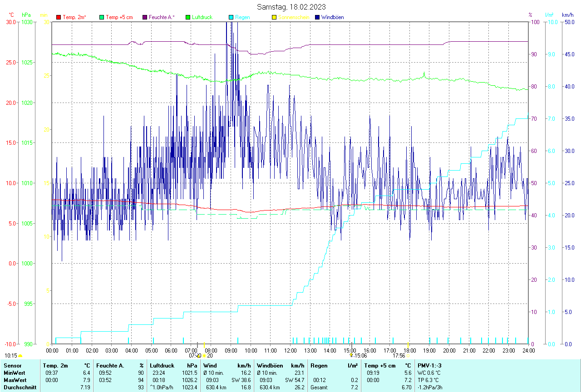Select the 'Windböen' legend label
The width and height of the screenshot is (581, 392).
(x=332, y=17)
